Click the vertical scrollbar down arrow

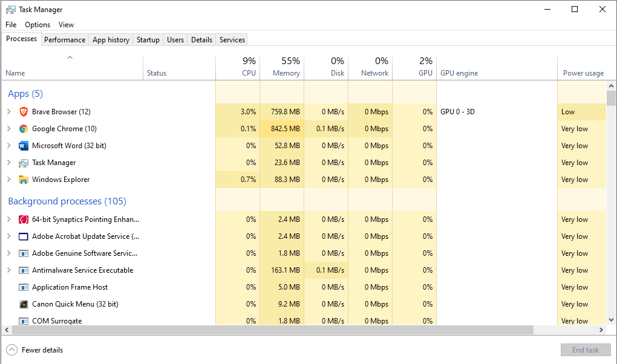[611, 319]
